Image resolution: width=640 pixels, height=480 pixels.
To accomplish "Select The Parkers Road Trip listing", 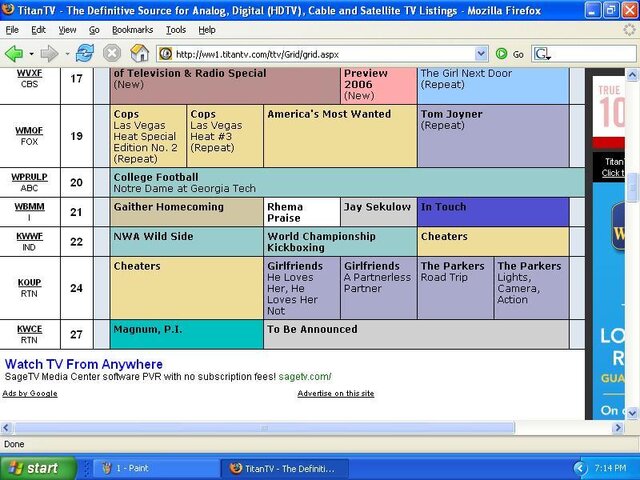I will coord(456,288).
